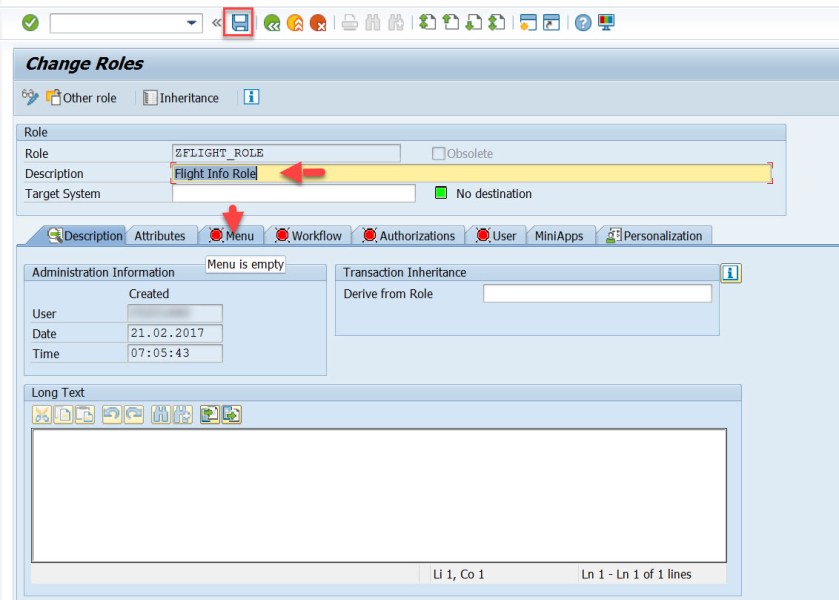Screen dimensions: 839x600
Task: Click the Customize Local Layout monitor icon
Action: coord(606,22)
